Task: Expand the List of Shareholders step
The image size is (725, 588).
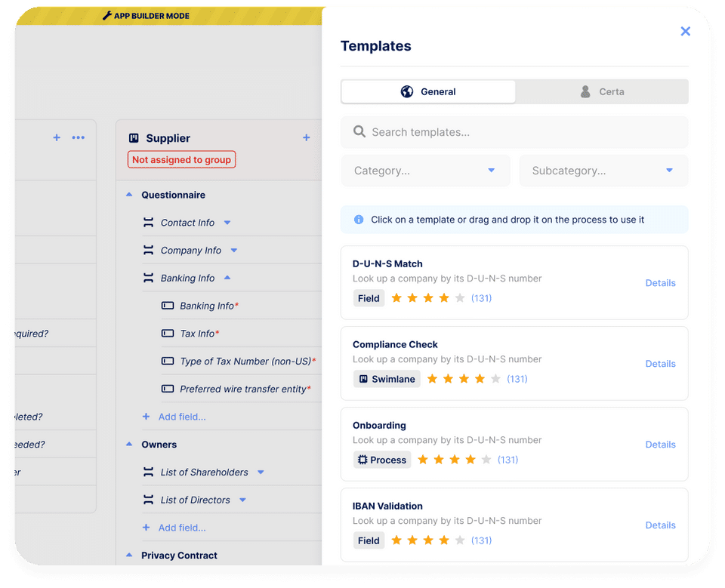Action: (x=261, y=473)
